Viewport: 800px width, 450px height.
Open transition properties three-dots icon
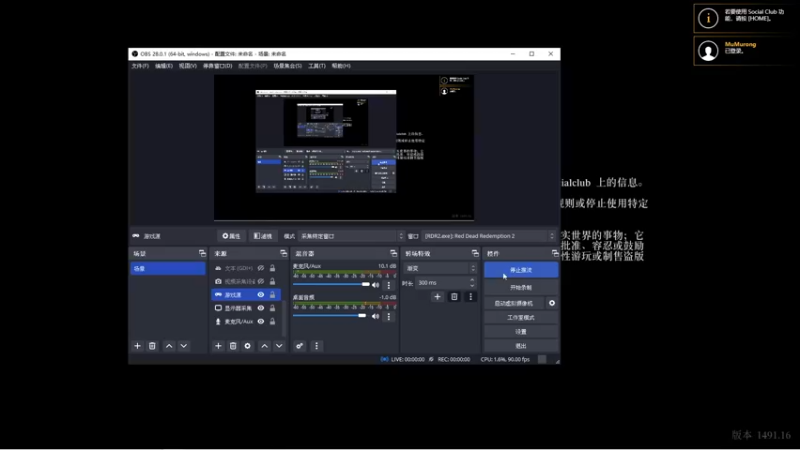click(470, 296)
